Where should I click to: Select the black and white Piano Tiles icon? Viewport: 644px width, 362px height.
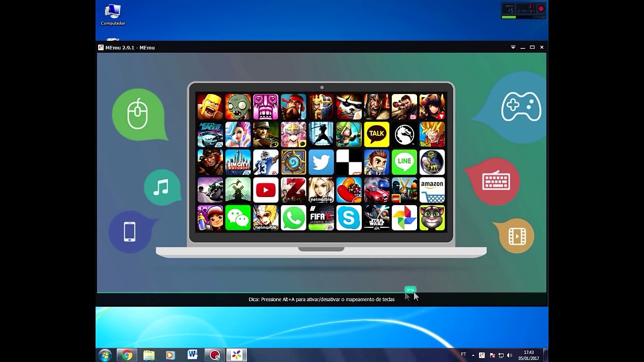(349, 162)
